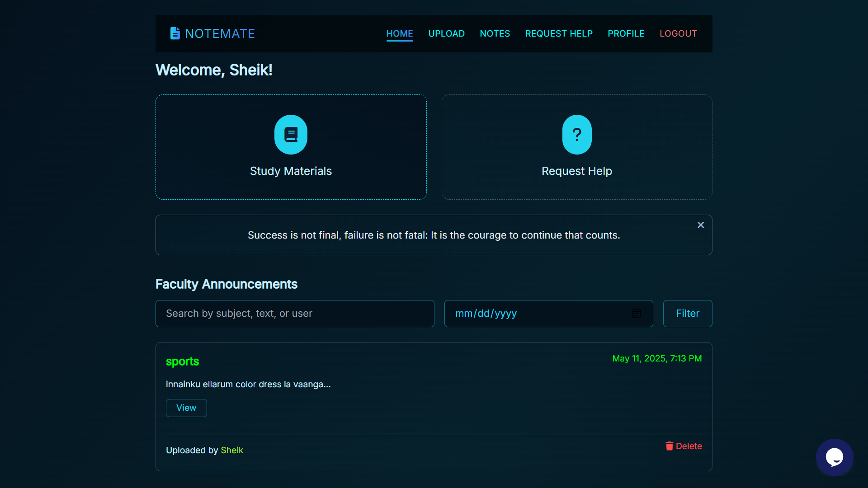The height and width of the screenshot is (488, 868).
Task: Click uploader name Sheik
Action: [x=232, y=450]
